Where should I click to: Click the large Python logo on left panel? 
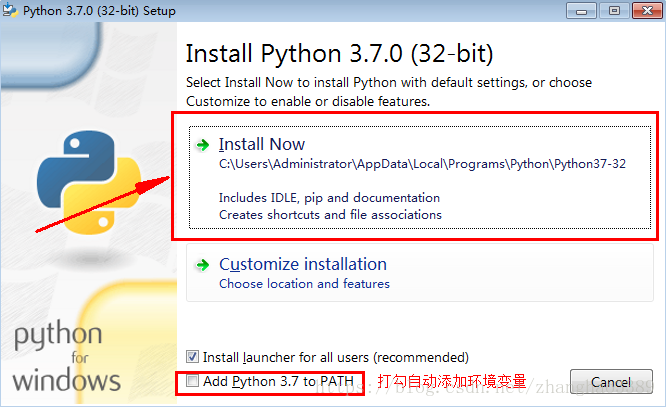point(89,182)
